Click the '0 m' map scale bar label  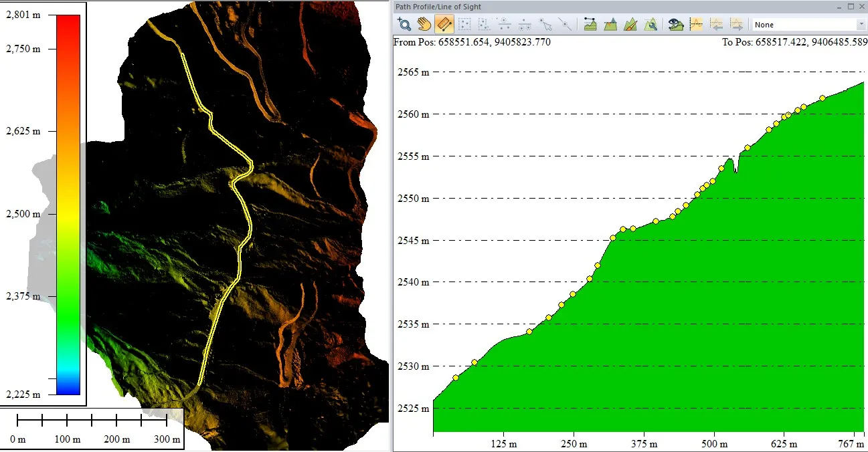point(18,439)
